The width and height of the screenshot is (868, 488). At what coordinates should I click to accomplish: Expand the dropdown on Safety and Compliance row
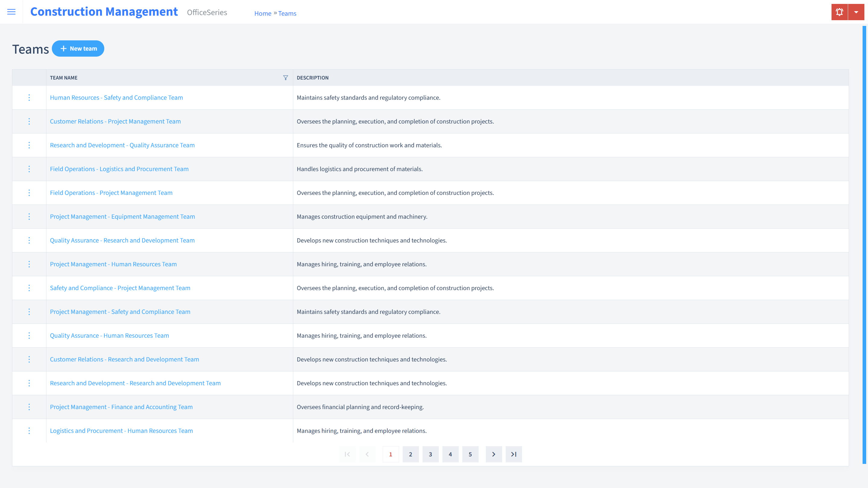[x=29, y=288]
